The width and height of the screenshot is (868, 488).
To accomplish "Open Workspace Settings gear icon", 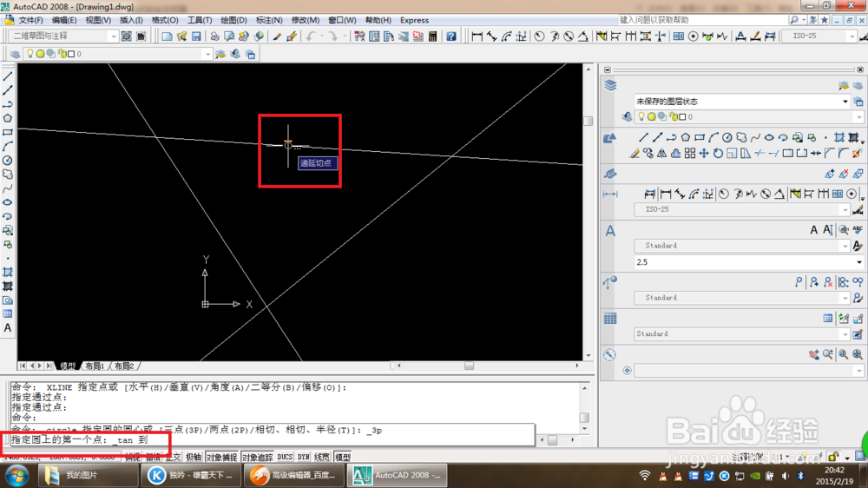I will point(126,36).
